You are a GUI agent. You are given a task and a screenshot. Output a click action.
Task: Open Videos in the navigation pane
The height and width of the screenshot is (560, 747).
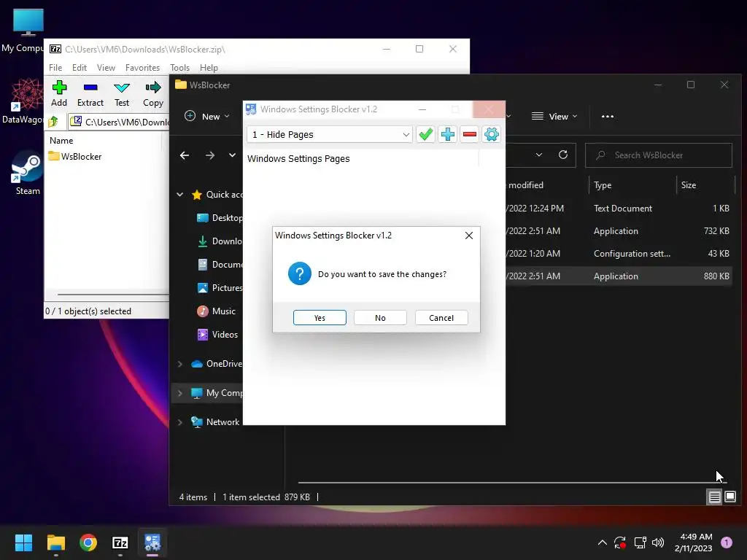217,334
